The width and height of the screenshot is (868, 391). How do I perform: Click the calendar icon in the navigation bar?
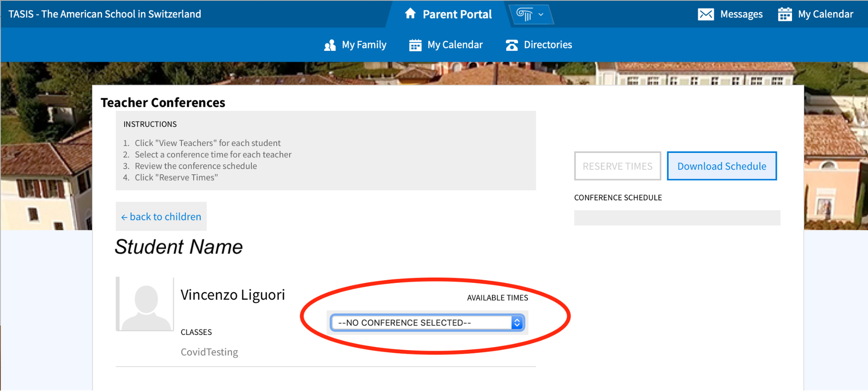pyautogui.click(x=415, y=45)
